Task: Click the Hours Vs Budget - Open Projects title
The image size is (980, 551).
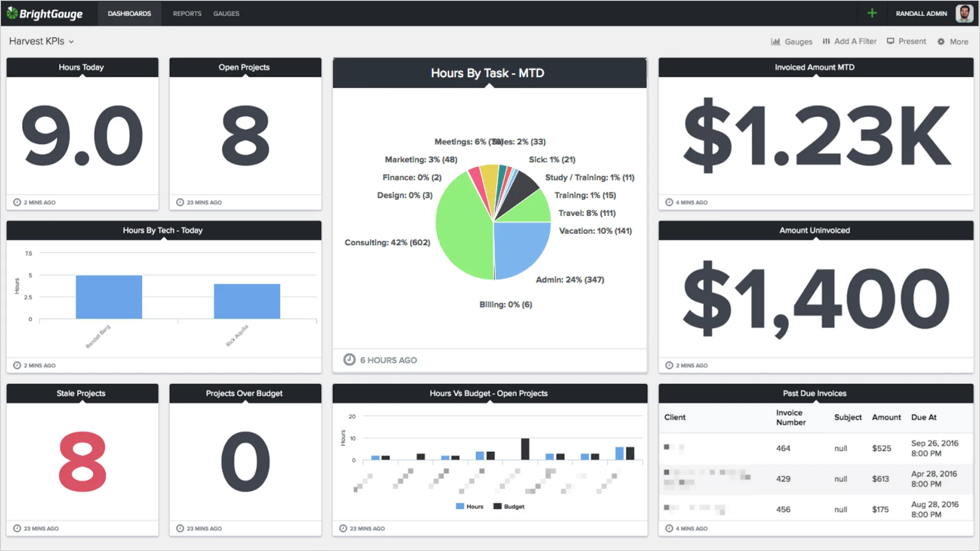Action: coord(488,394)
